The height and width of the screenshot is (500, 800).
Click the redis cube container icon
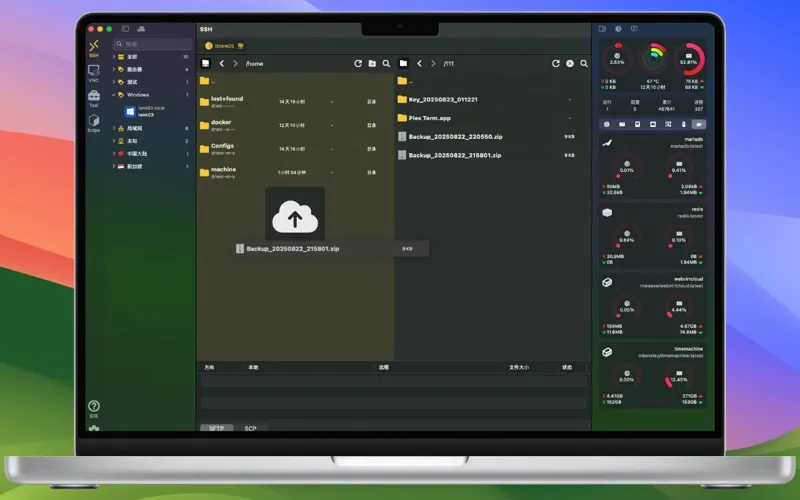(x=607, y=212)
